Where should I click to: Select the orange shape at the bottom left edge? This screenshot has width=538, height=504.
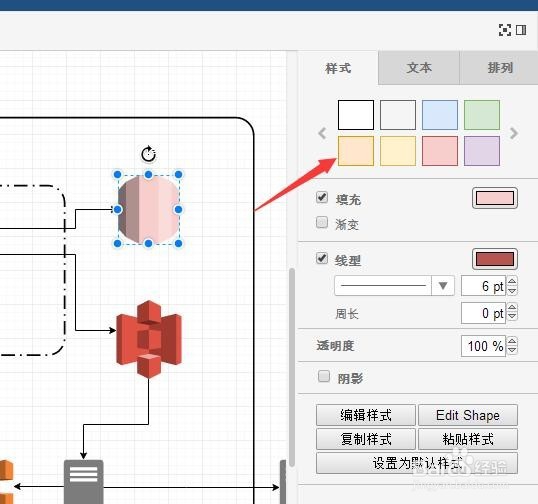6,481
